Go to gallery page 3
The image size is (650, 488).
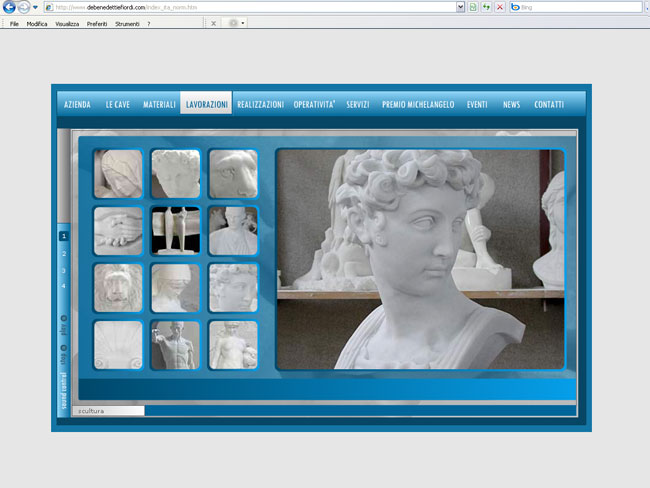pos(64,270)
